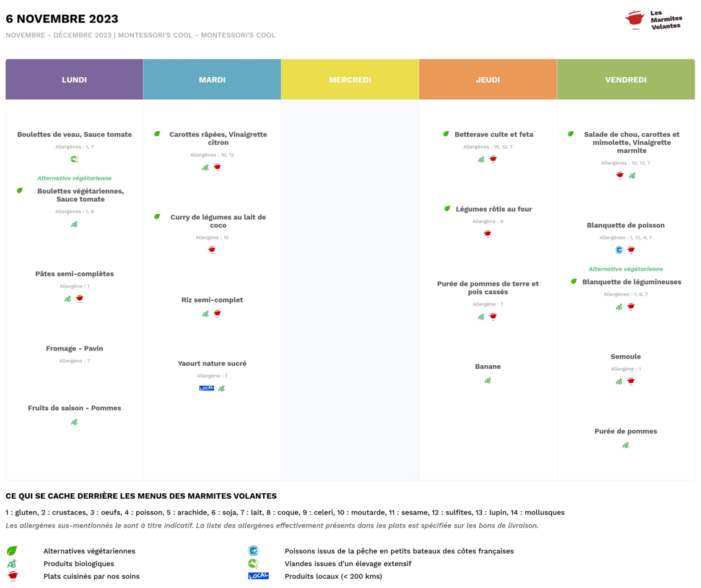
Task: Open the Fromage - Pavin dish
Action: click(74, 348)
